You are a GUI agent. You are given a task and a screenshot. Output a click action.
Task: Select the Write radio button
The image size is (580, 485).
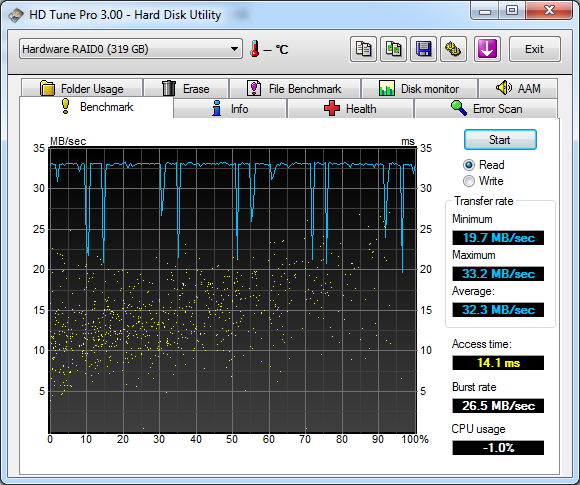(x=469, y=181)
